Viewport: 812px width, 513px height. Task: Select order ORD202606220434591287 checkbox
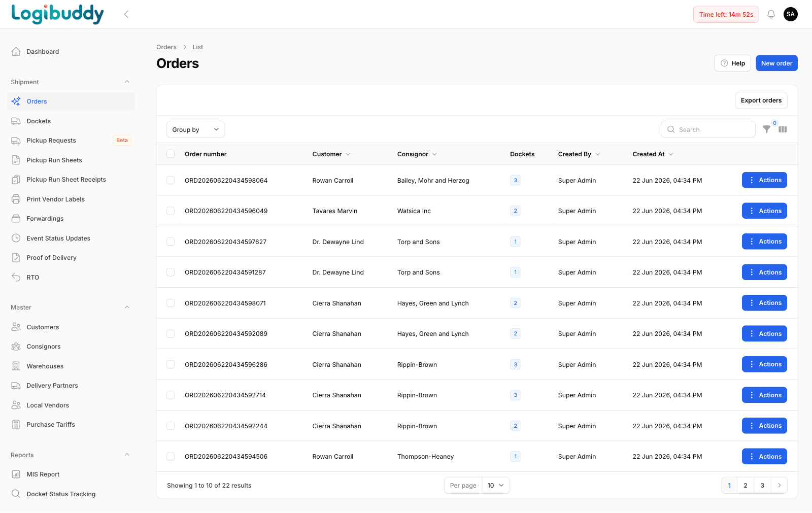point(171,272)
